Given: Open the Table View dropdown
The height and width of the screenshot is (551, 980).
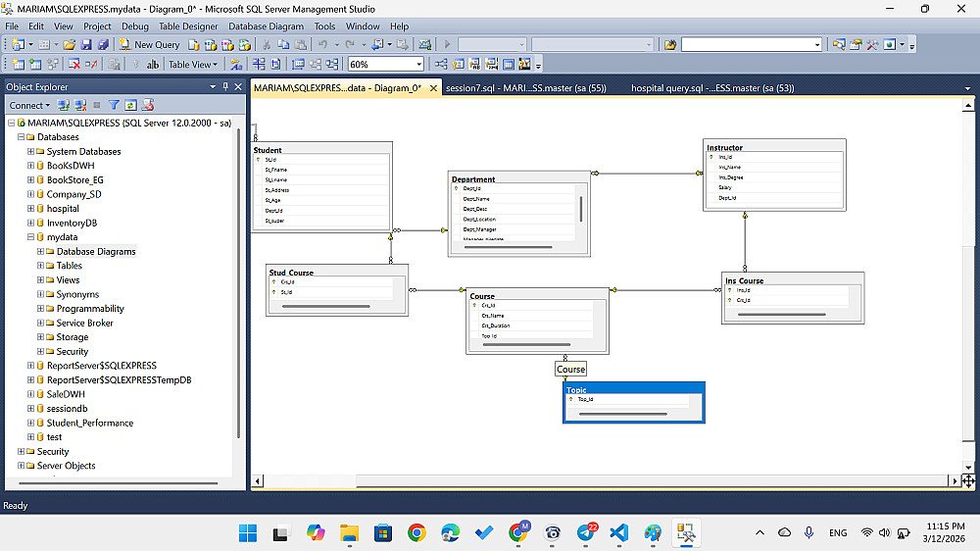Looking at the screenshot, I should coord(192,65).
